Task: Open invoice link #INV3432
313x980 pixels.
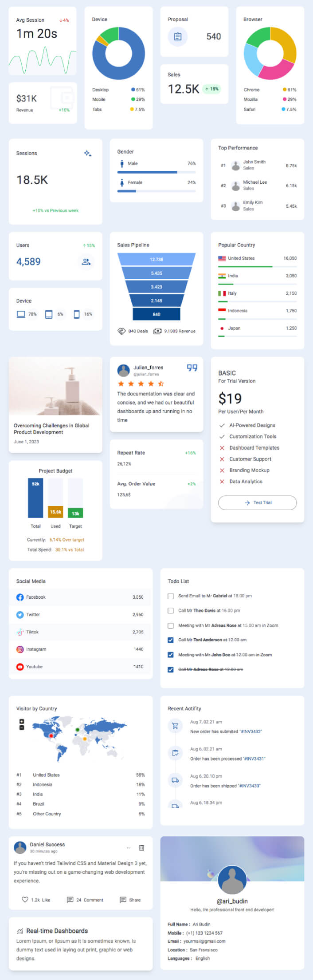Action: (x=251, y=731)
